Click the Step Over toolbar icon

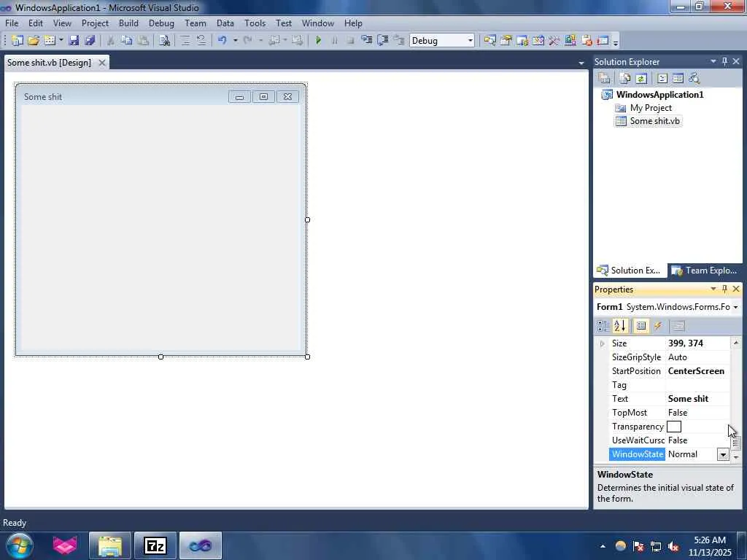pos(382,41)
